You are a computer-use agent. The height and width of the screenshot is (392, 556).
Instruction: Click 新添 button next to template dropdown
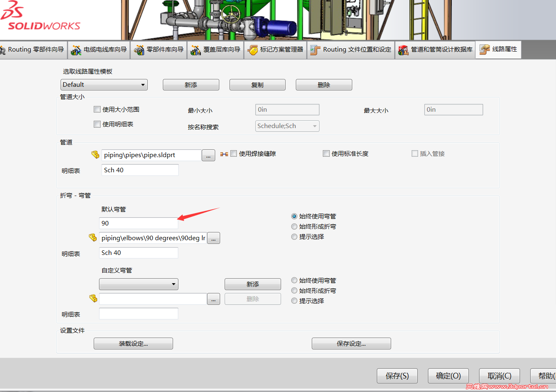(x=191, y=85)
